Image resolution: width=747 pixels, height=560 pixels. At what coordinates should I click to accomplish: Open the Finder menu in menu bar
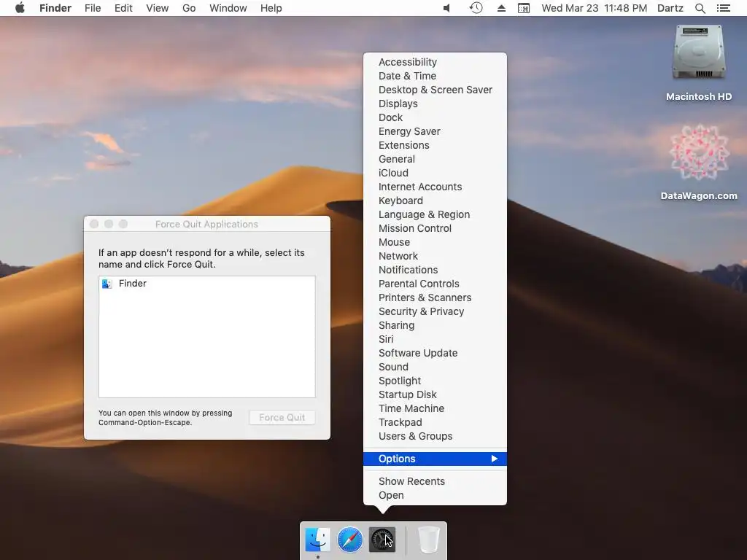pyautogui.click(x=55, y=8)
